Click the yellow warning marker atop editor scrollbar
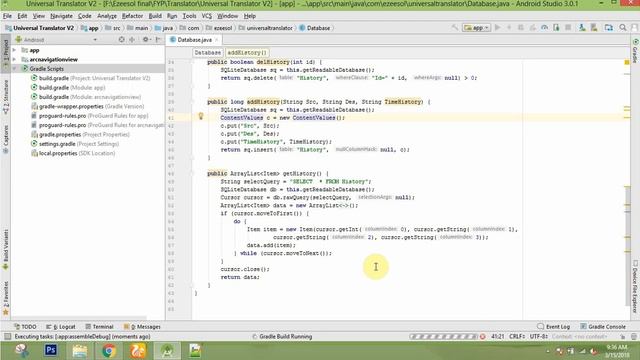This screenshot has height=360, width=640. coord(627,62)
